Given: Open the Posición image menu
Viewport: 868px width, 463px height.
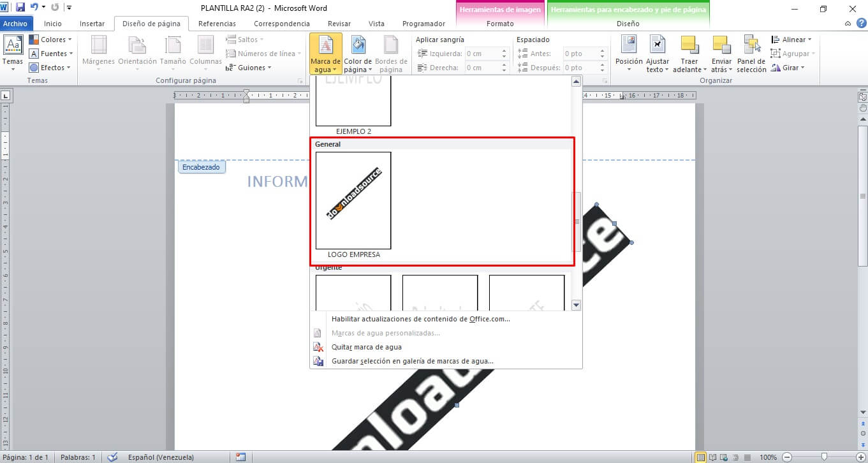Looking at the screenshot, I should click(629, 54).
